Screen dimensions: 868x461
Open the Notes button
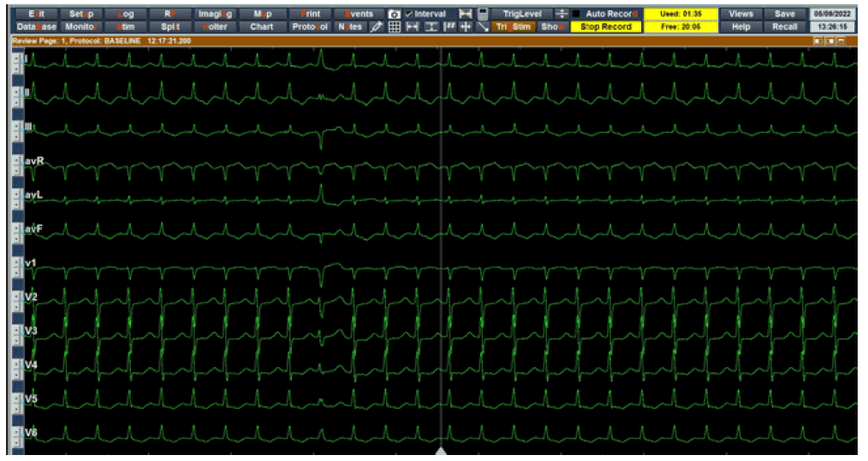pos(351,27)
